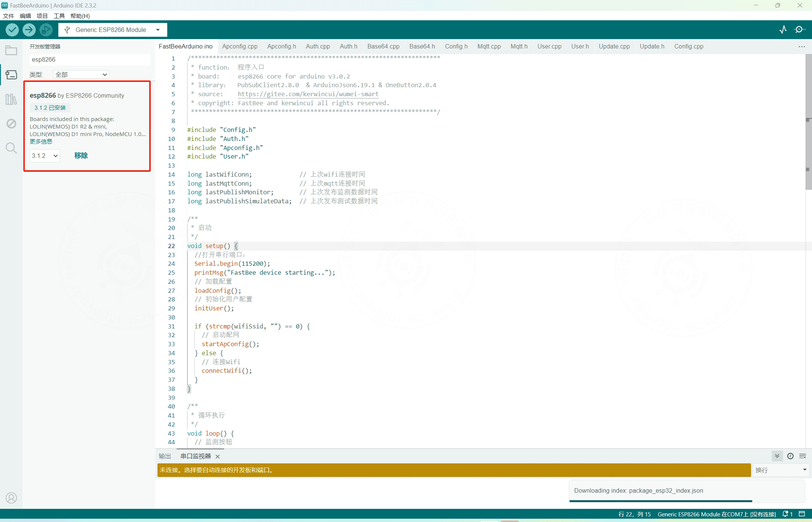Open the 类型 全部 filter dropdown
Screen dimensions: 812x522
pyautogui.click(x=81, y=74)
